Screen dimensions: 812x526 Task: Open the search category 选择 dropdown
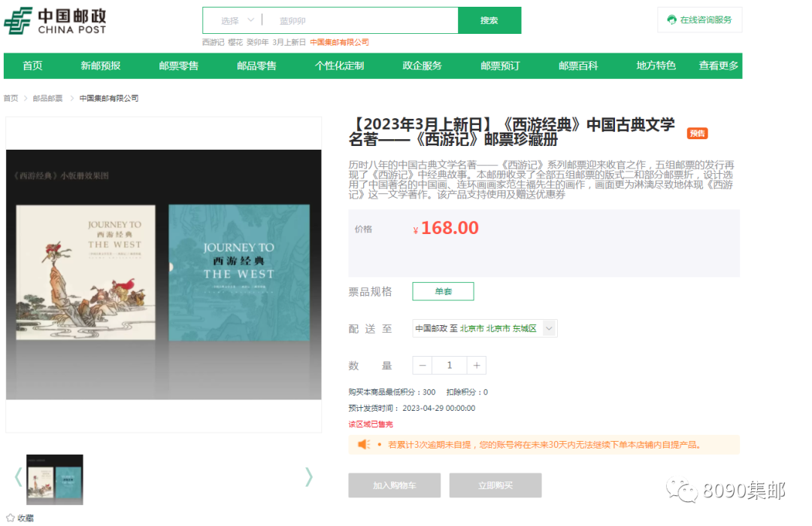click(237, 21)
